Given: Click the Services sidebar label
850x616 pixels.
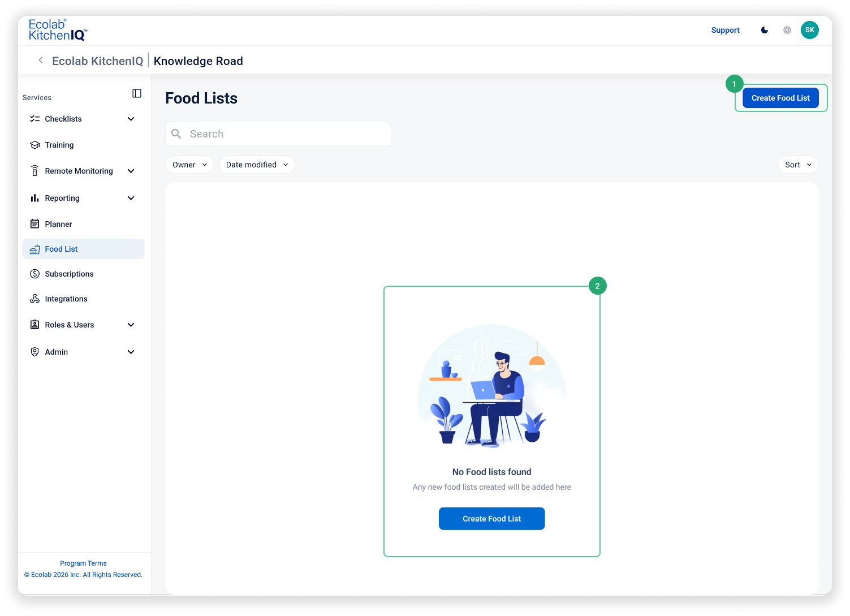Looking at the screenshot, I should point(37,97).
